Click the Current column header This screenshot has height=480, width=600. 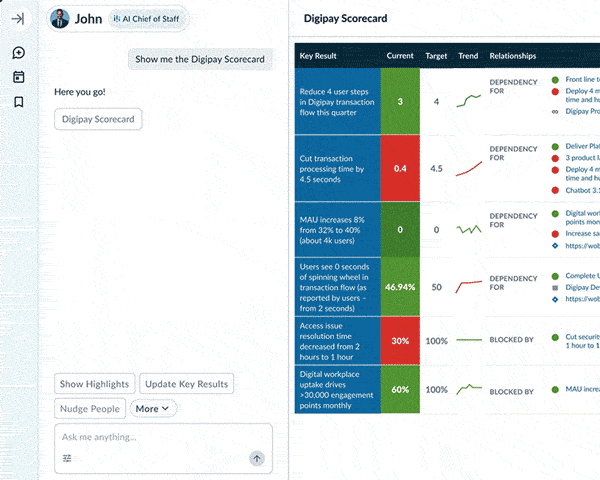coord(400,56)
